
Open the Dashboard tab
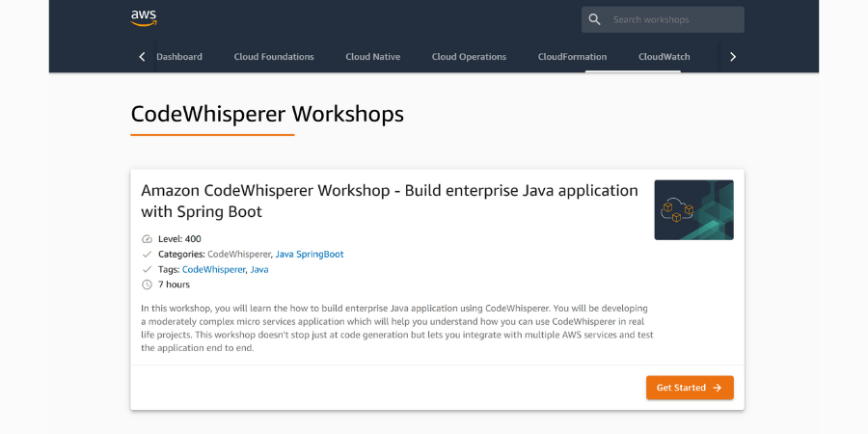(x=179, y=57)
